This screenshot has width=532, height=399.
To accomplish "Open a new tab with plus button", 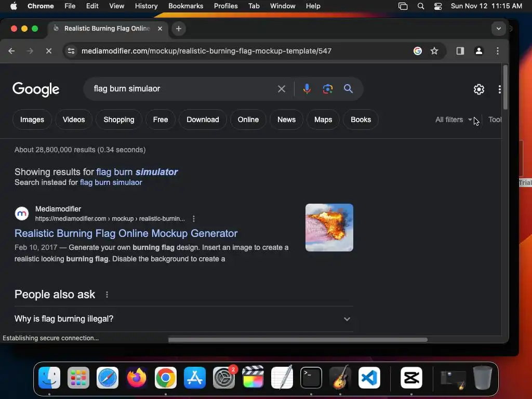I will pos(179,29).
